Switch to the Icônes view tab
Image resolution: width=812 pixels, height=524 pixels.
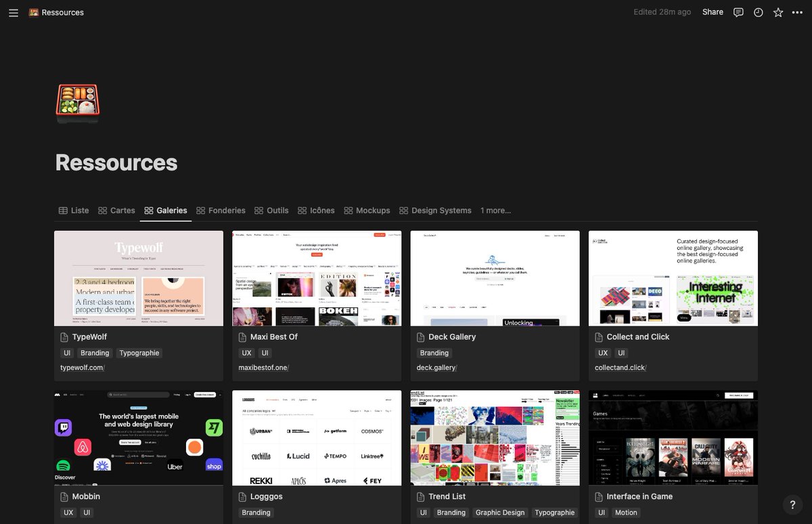click(x=316, y=211)
